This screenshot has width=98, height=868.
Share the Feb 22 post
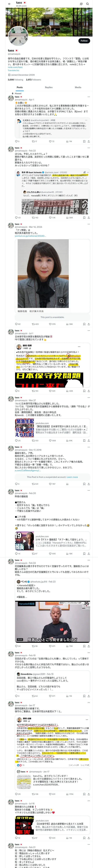[89, 218]
